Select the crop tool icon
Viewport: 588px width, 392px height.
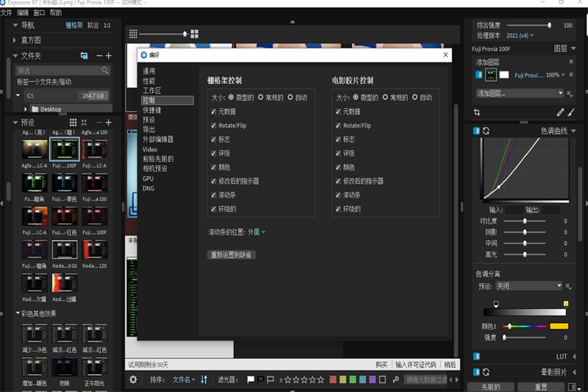pyautogui.click(x=477, y=112)
